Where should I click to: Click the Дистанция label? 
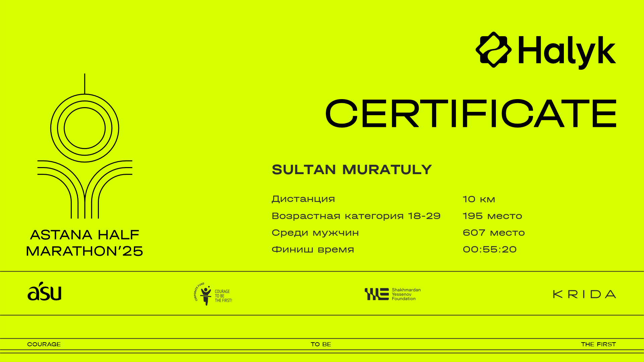coord(303,199)
